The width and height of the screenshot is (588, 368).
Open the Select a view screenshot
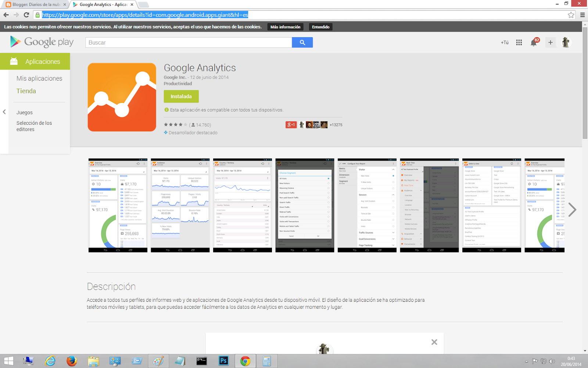[492, 205]
